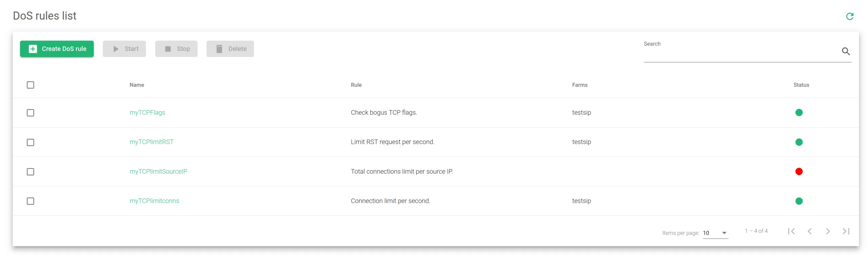The image size is (868, 266).
Task: Focus the Search input field
Action: click(739, 54)
